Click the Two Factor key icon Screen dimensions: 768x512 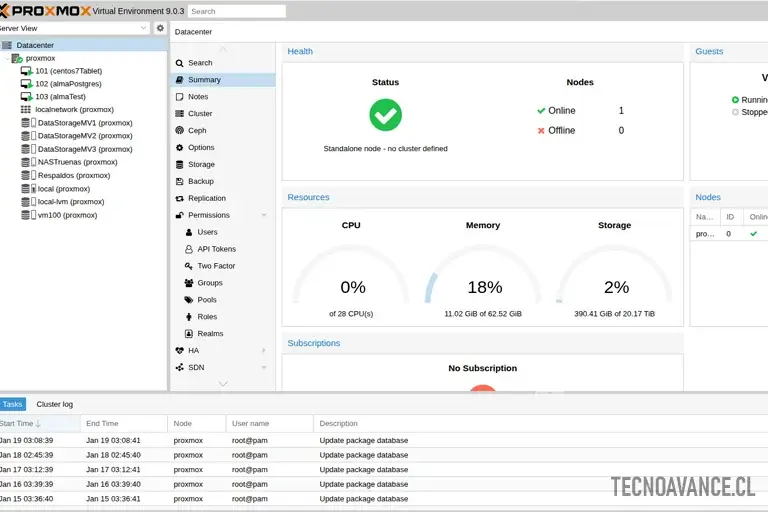(x=189, y=266)
